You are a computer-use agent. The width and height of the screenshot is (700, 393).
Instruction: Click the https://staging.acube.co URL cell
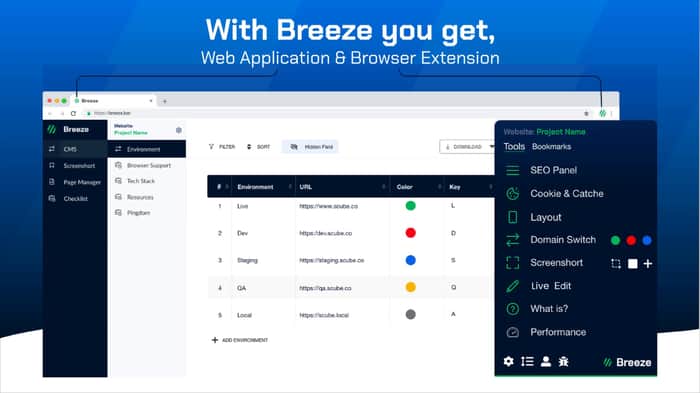pos(332,260)
